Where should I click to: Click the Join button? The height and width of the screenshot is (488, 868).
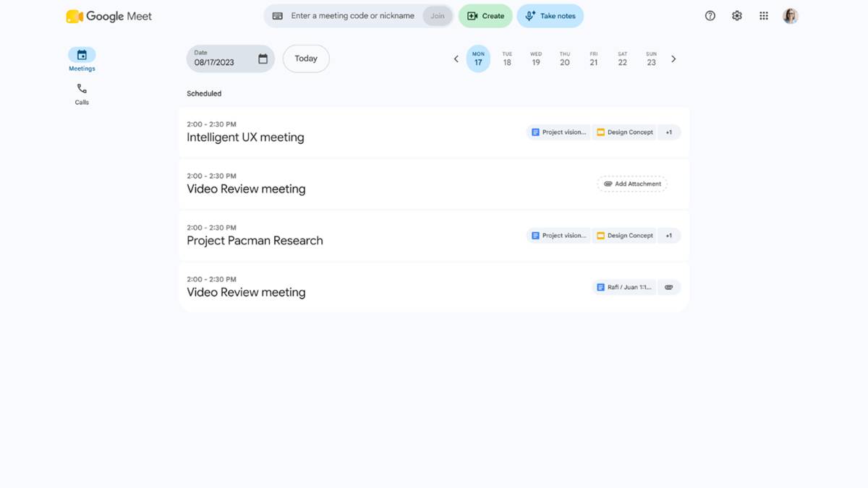[438, 16]
